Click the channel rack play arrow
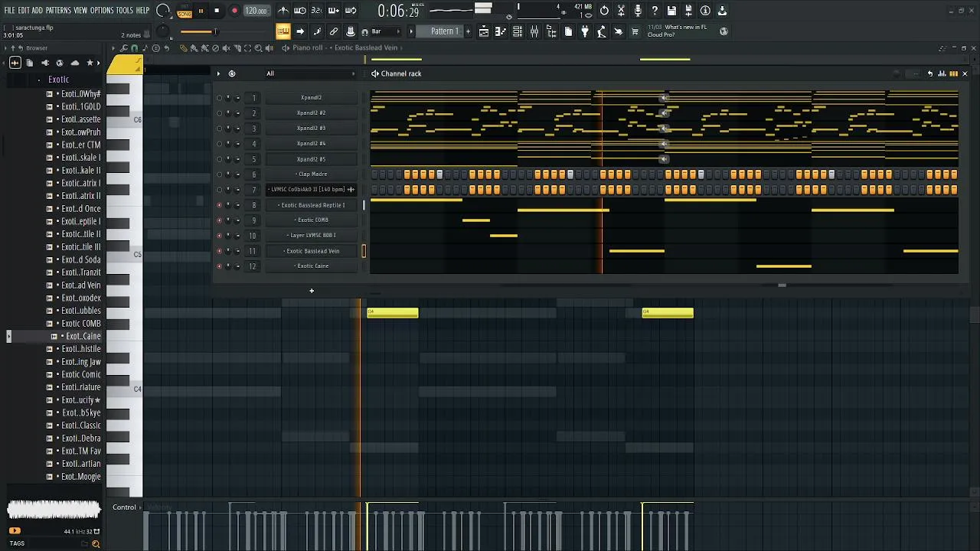 (218, 73)
